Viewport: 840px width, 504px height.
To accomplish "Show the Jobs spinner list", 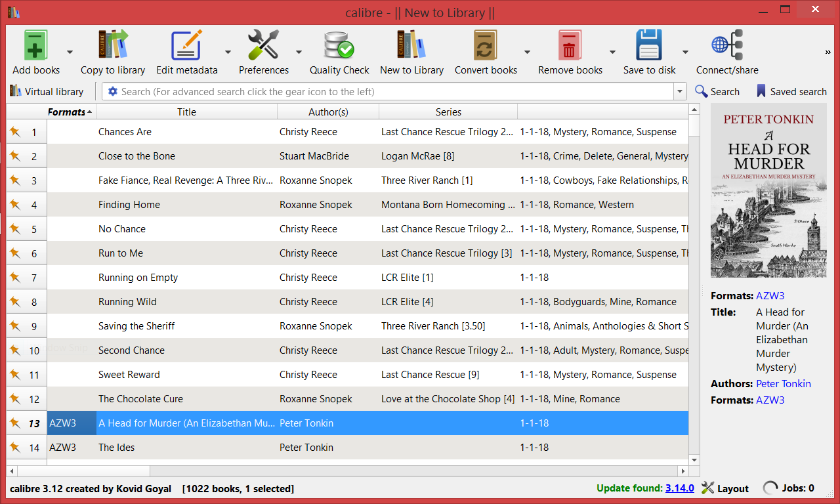I will point(770,488).
